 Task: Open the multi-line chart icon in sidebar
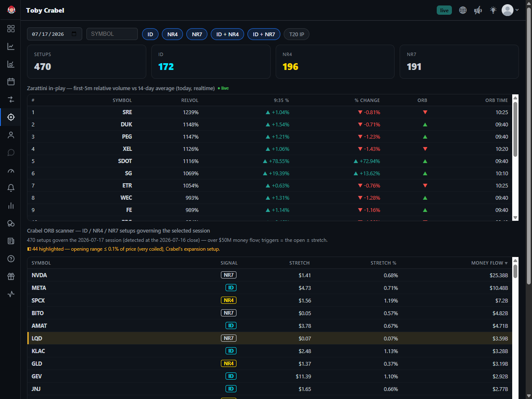[11, 64]
